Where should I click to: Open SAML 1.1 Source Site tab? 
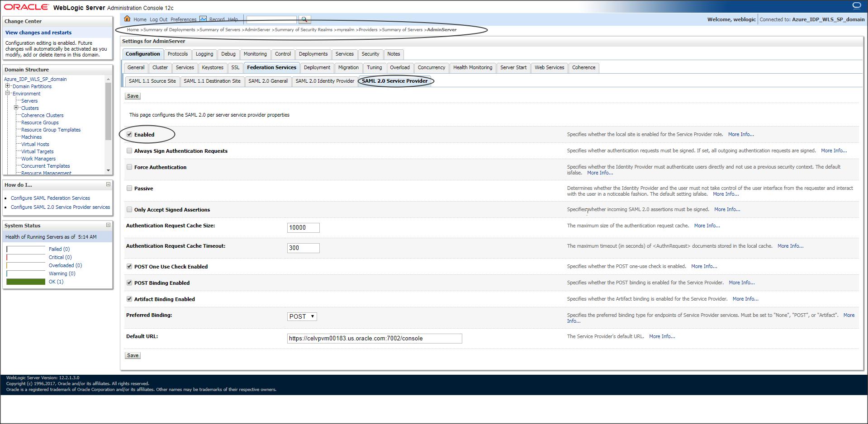[x=152, y=81]
